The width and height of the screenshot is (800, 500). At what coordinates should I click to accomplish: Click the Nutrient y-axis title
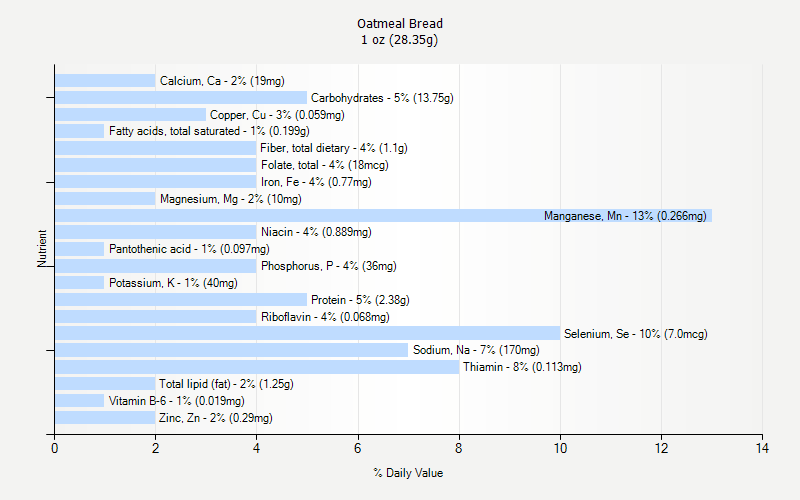[x=43, y=249]
